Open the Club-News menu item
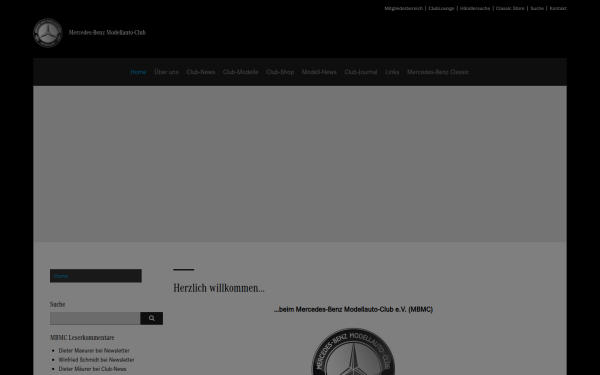The width and height of the screenshot is (600, 375). coord(201,72)
